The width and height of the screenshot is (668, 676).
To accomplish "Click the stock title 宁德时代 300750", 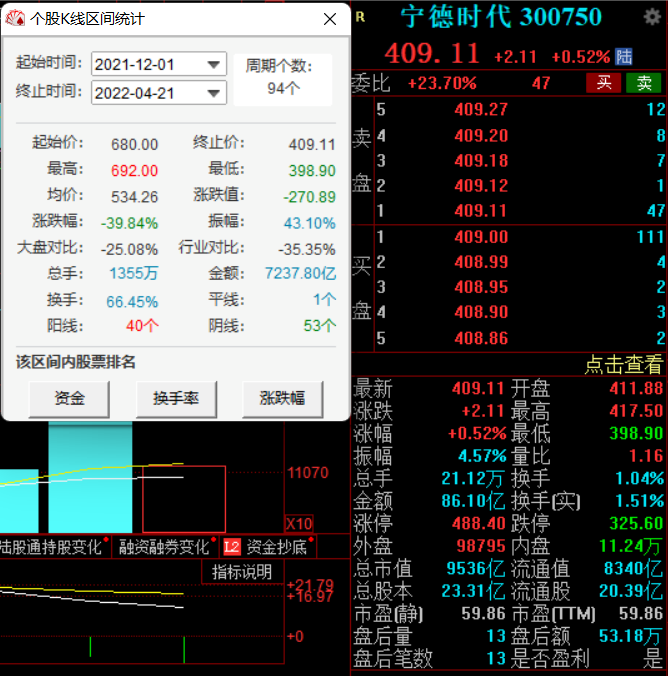I will click(501, 17).
